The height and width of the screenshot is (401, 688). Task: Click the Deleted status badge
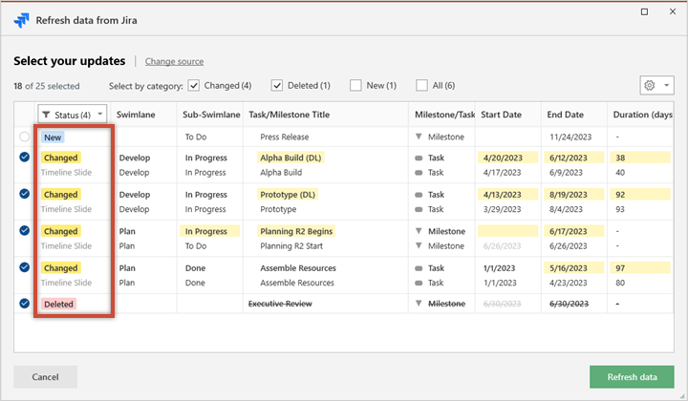[x=59, y=304]
